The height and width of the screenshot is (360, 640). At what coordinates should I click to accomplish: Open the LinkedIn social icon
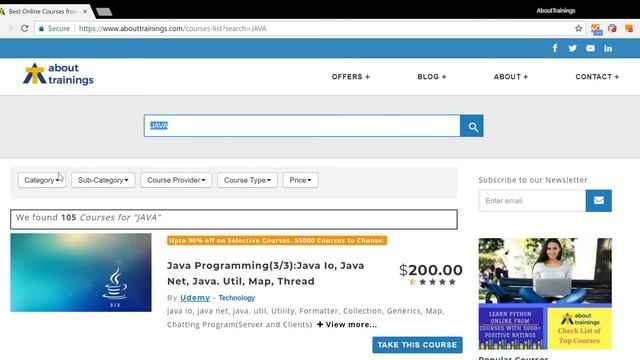pyautogui.click(x=608, y=48)
